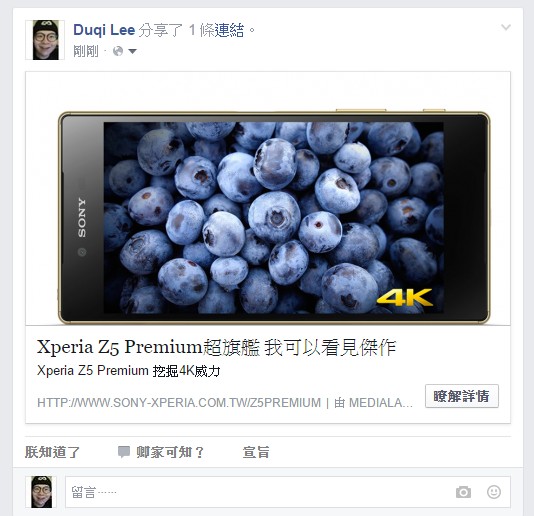
Task: Click the Xperia Z5 Premium超旗艦 headline
Action: tap(216, 347)
